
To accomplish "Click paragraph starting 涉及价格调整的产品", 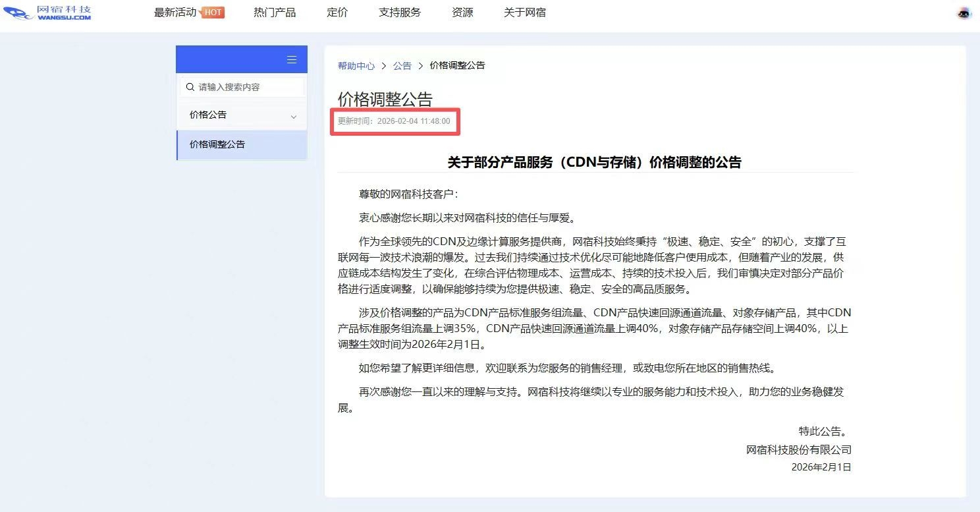I will click(x=595, y=328).
